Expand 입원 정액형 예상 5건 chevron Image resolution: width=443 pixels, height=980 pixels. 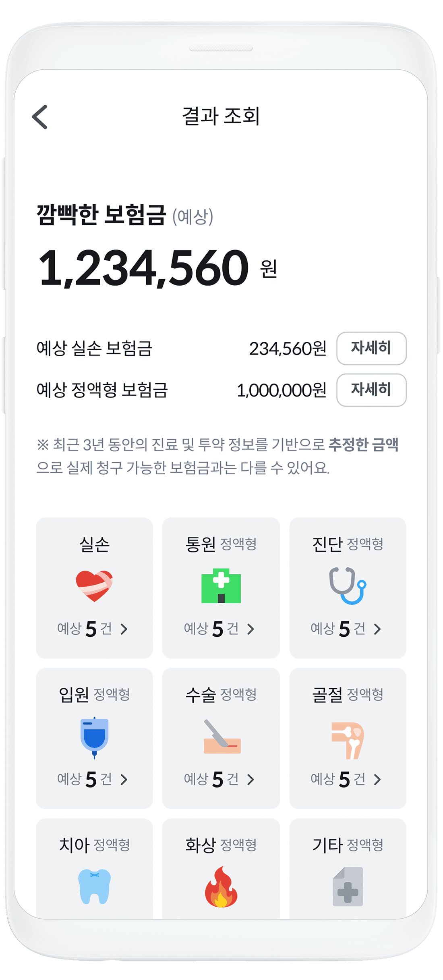tap(124, 779)
